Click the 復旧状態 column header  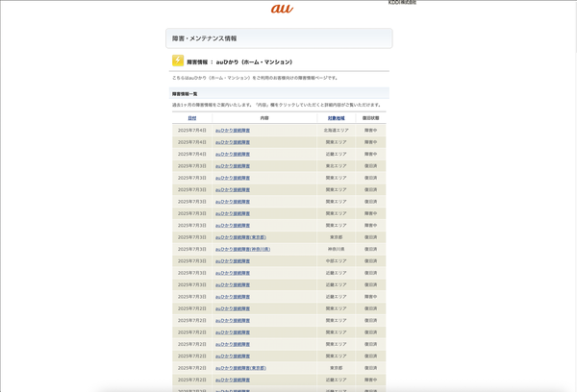pyautogui.click(x=370, y=118)
